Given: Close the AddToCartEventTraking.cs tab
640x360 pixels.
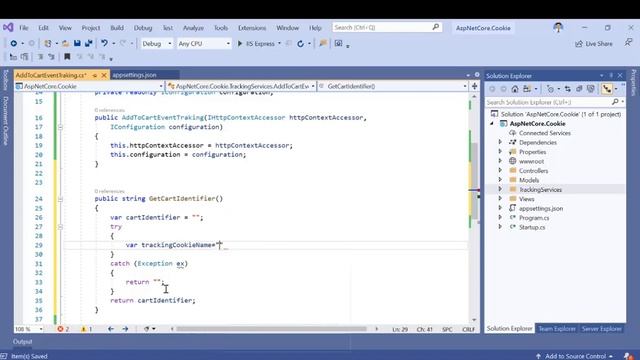Looking at the screenshot, I should click(x=104, y=76).
